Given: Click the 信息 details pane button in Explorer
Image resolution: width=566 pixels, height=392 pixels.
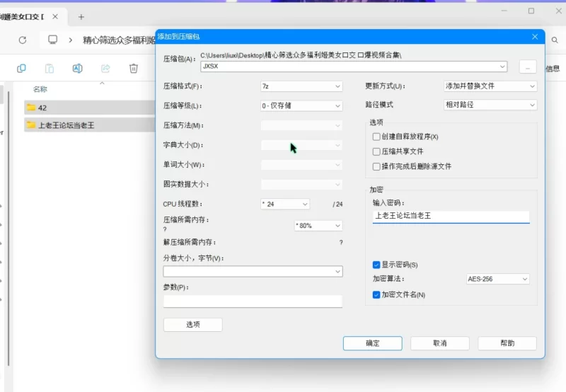Looking at the screenshot, I should [x=553, y=69].
